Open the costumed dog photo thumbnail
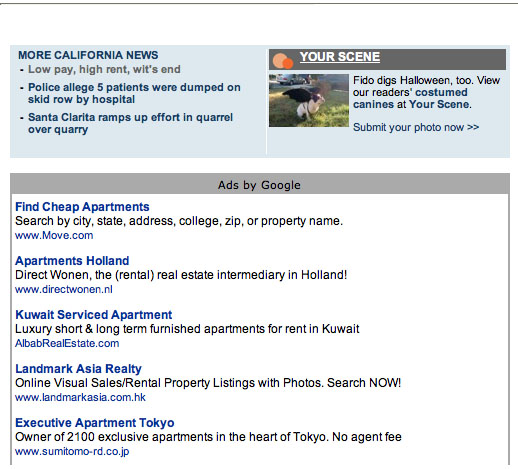The width and height of the screenshot is (518, 469). click(x=309, y=100)
